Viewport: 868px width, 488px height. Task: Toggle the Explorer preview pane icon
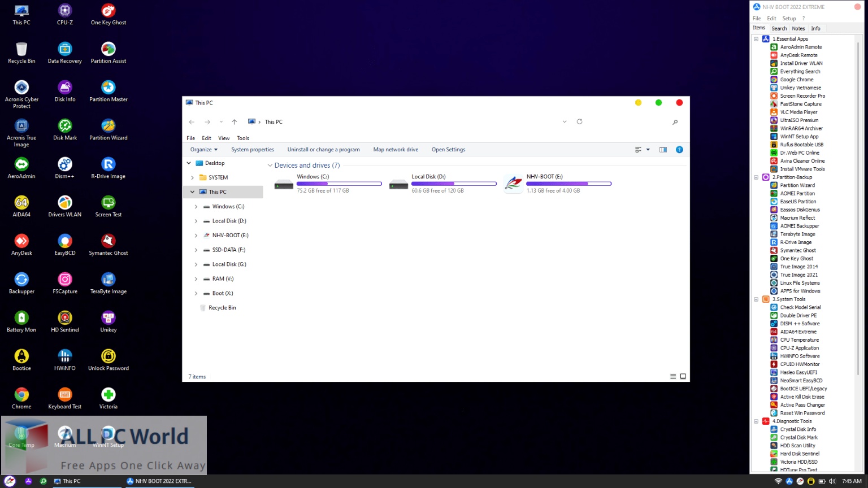663,150
